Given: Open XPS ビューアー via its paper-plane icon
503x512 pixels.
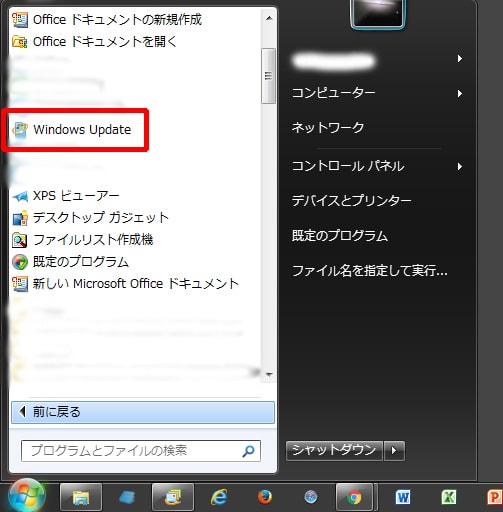Looking at the screenshot, I should tap(20, 196).
